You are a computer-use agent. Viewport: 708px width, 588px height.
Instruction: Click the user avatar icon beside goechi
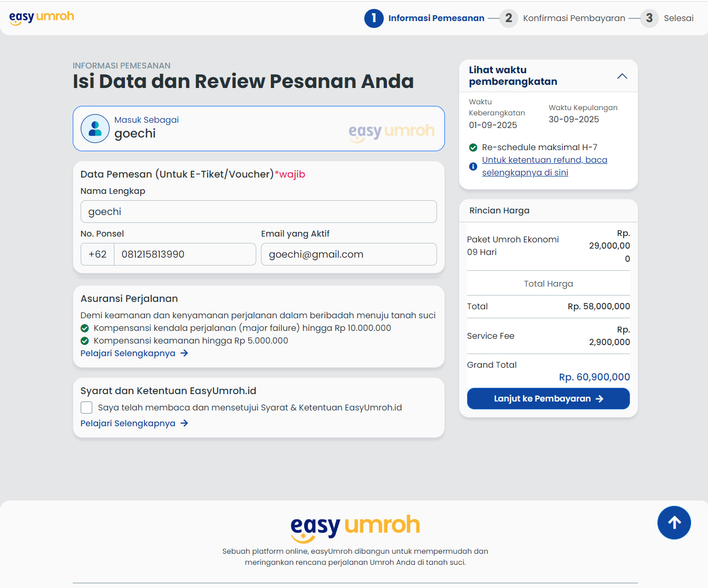pyautogui.click(x=95, y=129)
